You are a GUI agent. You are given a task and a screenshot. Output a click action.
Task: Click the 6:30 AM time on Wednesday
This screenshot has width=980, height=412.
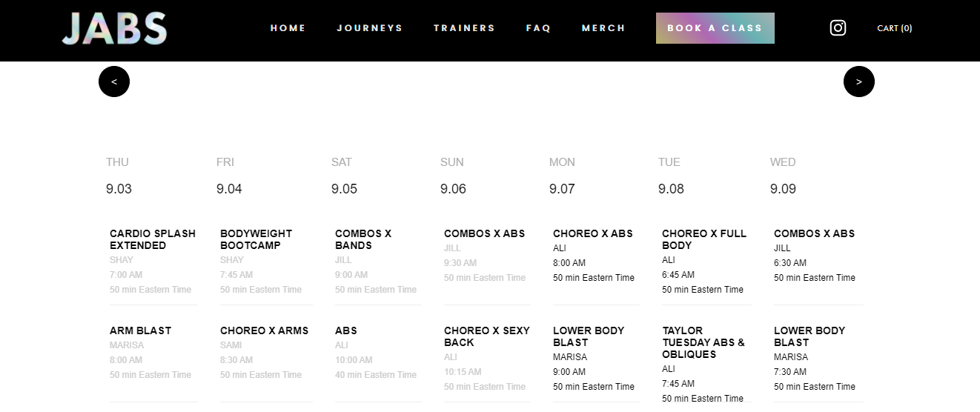point(790,263)
